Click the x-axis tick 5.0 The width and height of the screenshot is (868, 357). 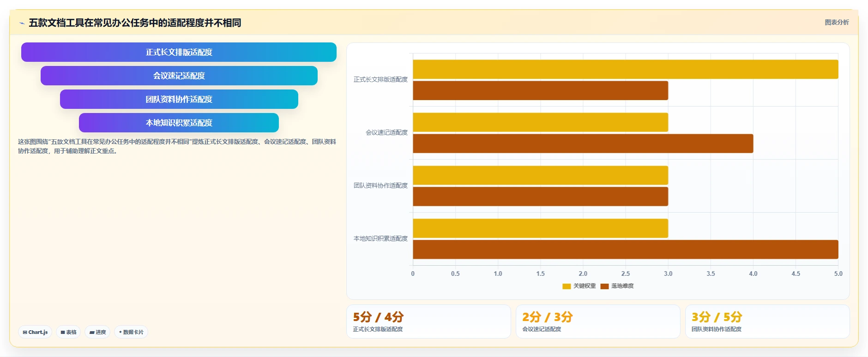838,274
